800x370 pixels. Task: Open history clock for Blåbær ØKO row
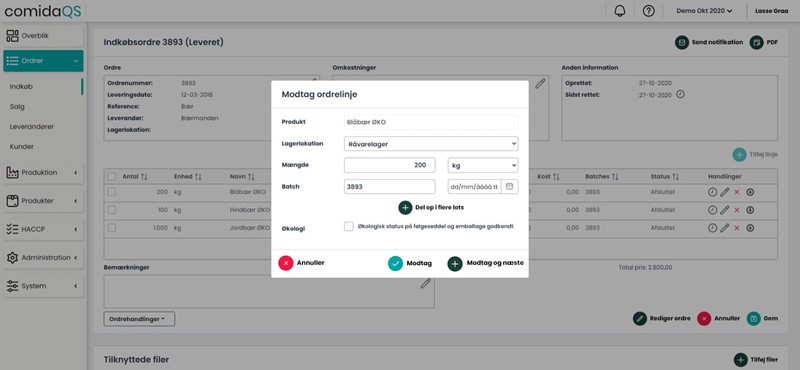coord(712,192)
